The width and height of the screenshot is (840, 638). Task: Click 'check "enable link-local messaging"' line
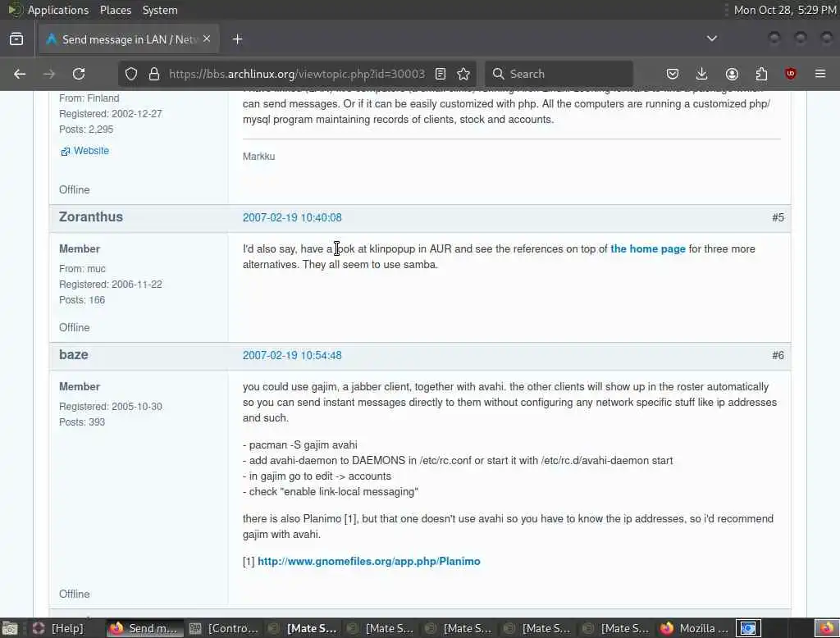point(331,492)
